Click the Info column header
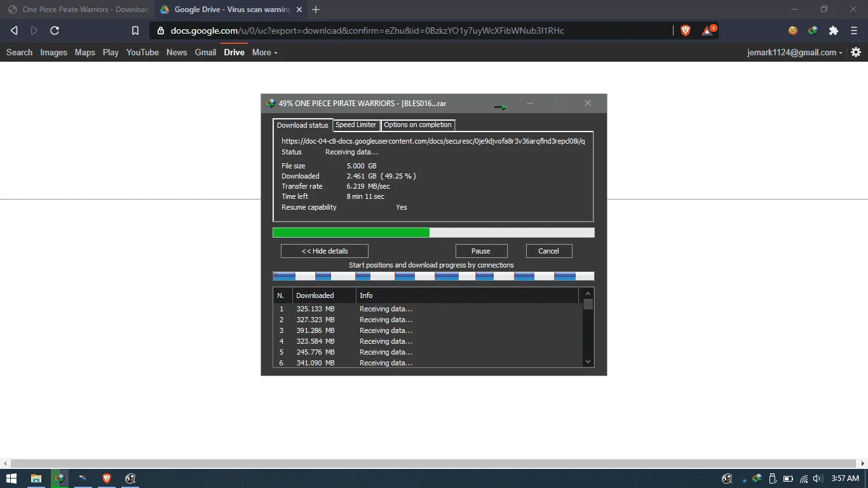 point(467,295)
